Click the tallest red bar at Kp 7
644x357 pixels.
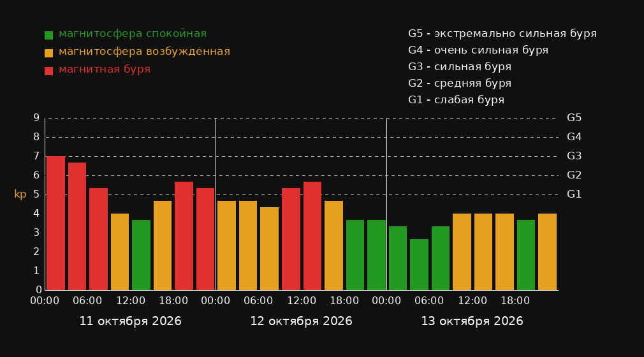[56, 223]
